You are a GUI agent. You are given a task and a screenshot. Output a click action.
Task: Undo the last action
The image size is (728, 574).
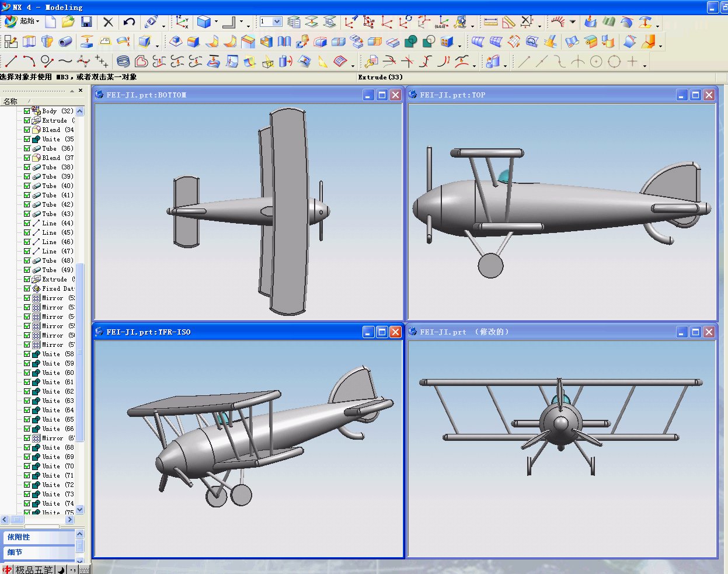pos(129,22)
